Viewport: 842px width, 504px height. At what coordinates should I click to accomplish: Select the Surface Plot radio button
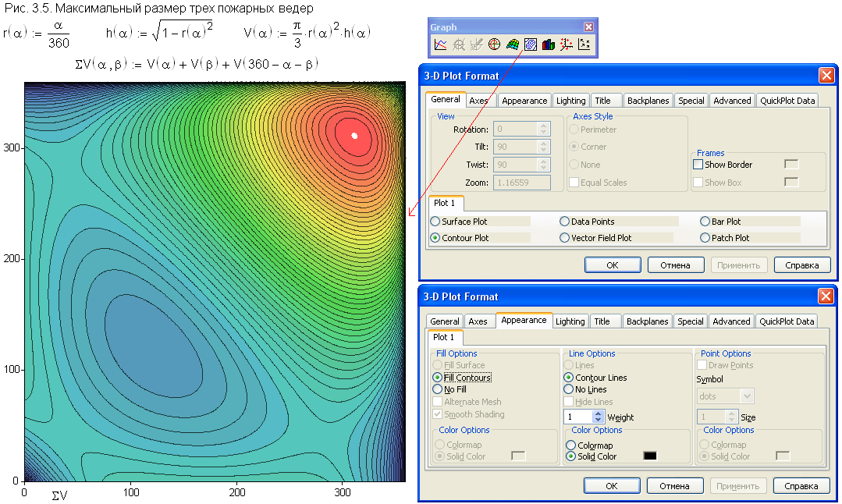[435, 221]
